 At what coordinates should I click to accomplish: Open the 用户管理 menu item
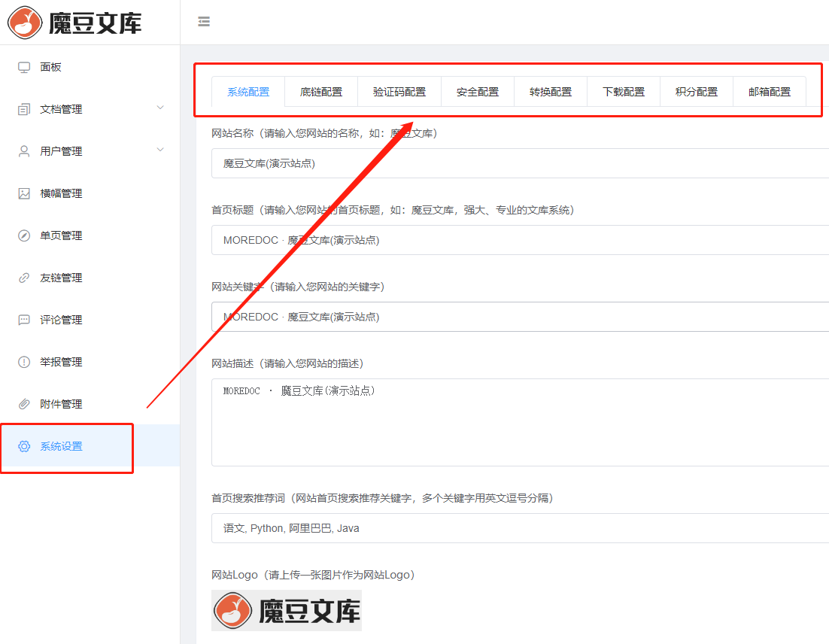point(90,151)
